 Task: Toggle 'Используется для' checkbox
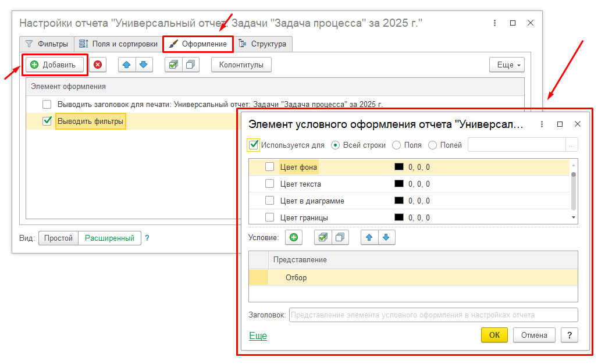(254, 145)
